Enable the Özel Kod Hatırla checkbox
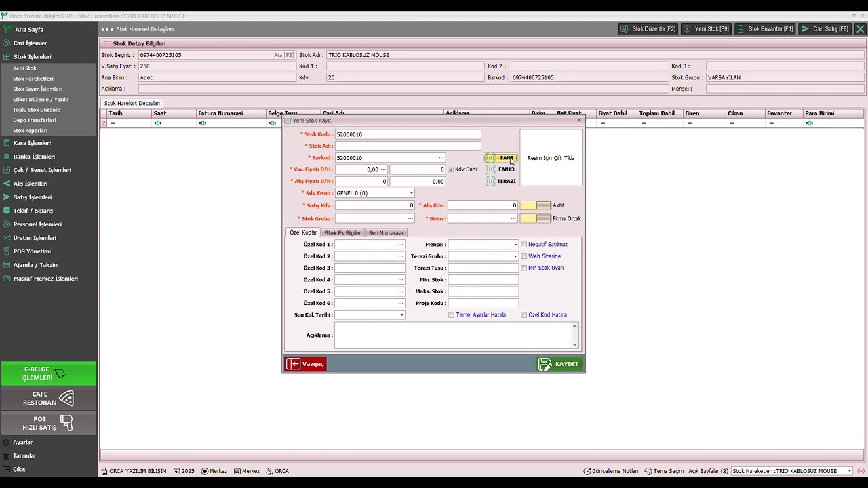 524,315
